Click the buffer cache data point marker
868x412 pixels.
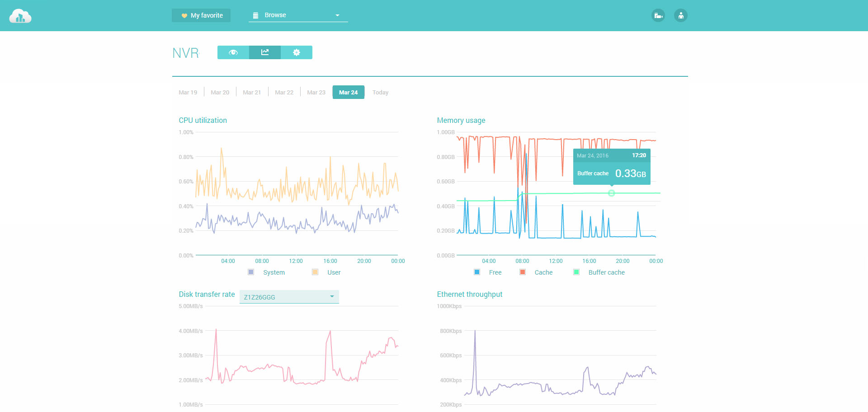click(611, 193)
